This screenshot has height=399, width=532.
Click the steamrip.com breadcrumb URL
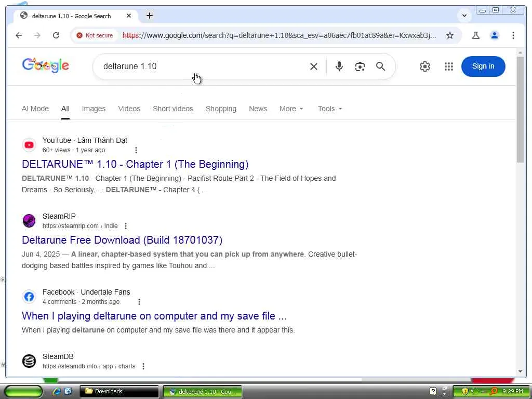tap(80, 226)
